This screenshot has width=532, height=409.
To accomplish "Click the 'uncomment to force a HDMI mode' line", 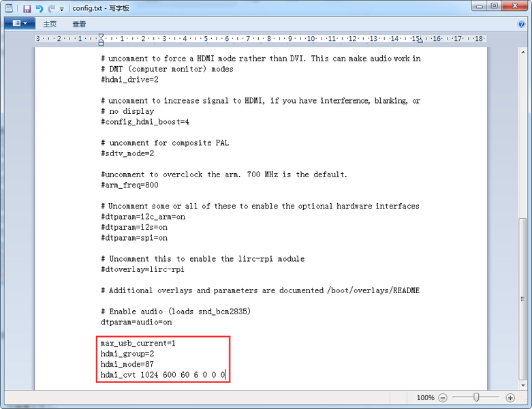I will pos(261,59).
